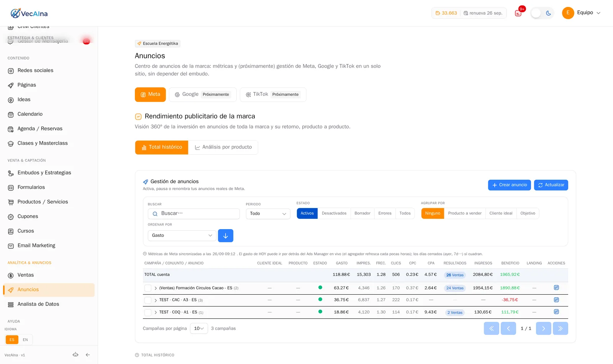Expand the TEST · CAC · A3 campaign

(156, 300)
